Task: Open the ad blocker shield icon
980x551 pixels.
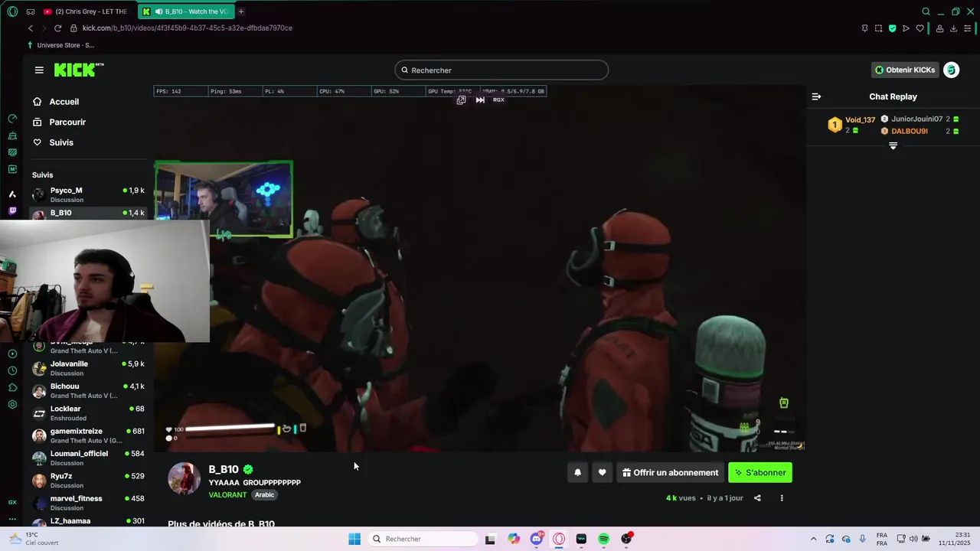Action: (x=892, y=28)
